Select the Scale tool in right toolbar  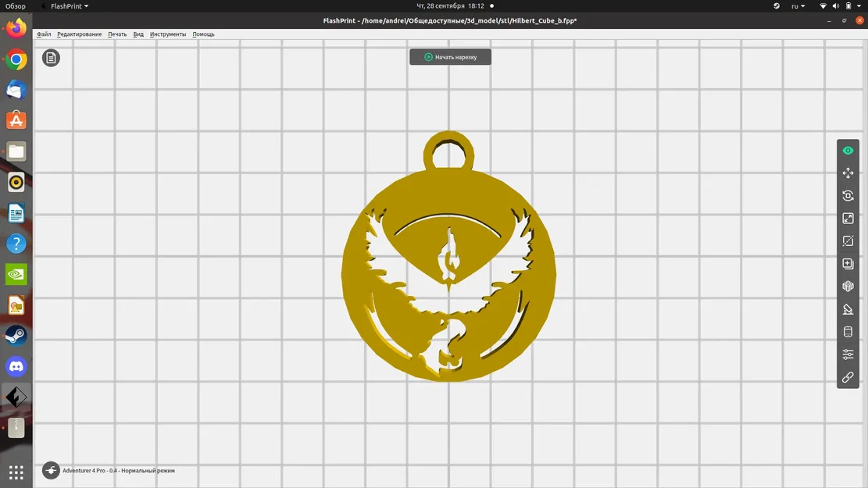[x=848, y=219]
